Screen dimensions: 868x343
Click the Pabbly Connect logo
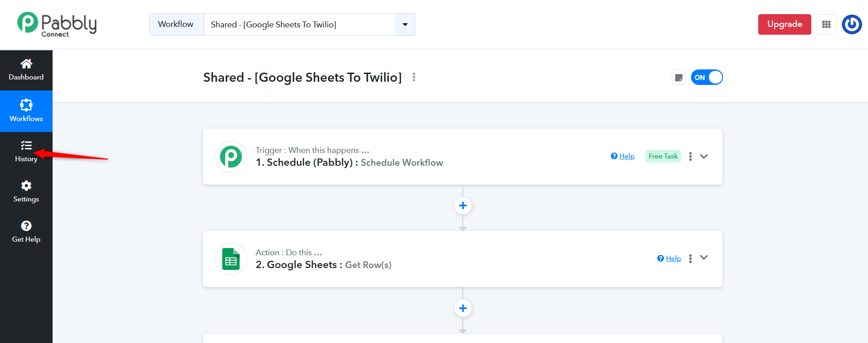[57, 24]
